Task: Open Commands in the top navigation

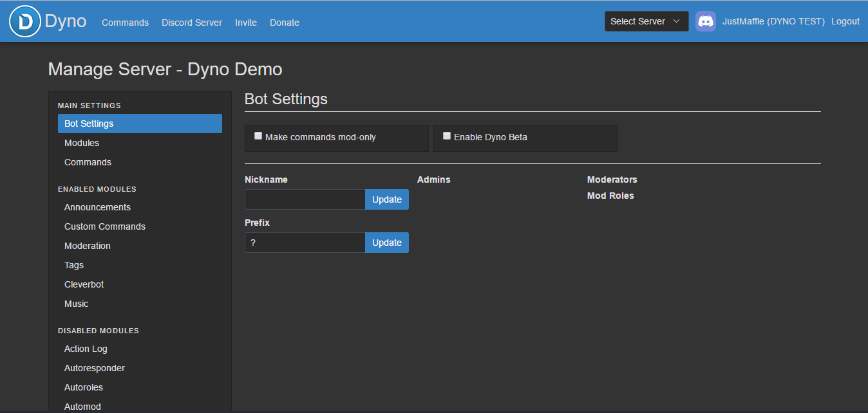Action: click(125, 23)
